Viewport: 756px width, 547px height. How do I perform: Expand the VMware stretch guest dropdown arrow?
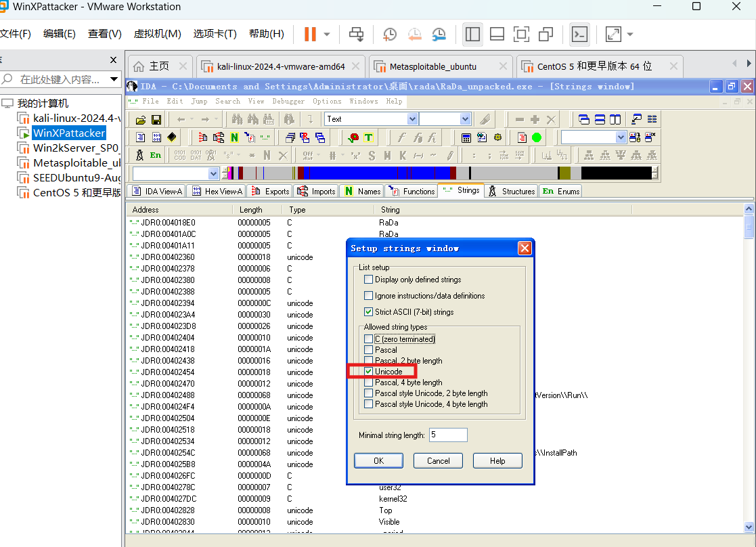pyautogui.click(x=629, y=35)
